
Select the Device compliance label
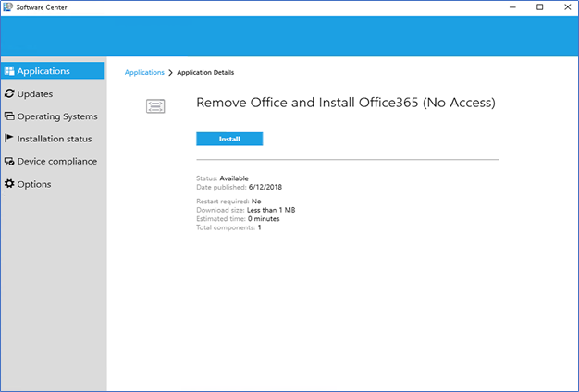[x=56, y=162]
